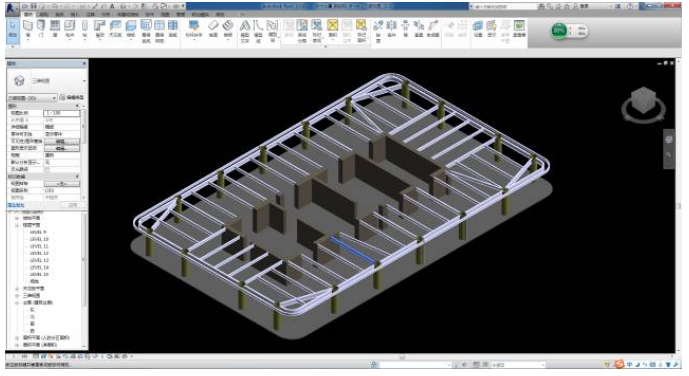Viewport: 689px width, 376px height.
Task: Select the Curtain System tool
Action: pos(146,31)
